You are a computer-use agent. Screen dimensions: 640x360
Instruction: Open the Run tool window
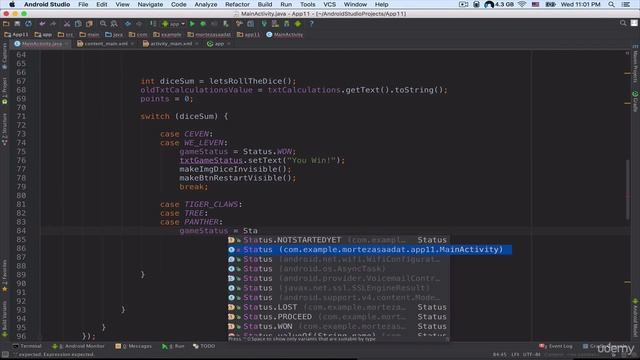coord(173,346)
